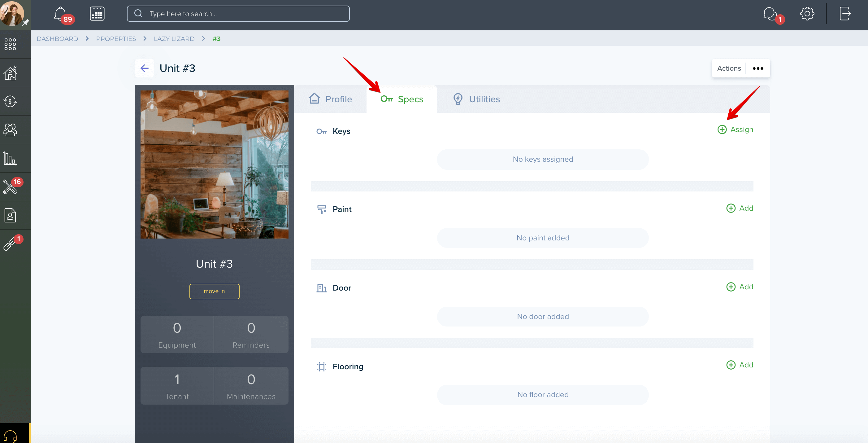This screenshot has width=868, height=443.
Task: Open the document profile sidebar icon
Action: (10, 215)
